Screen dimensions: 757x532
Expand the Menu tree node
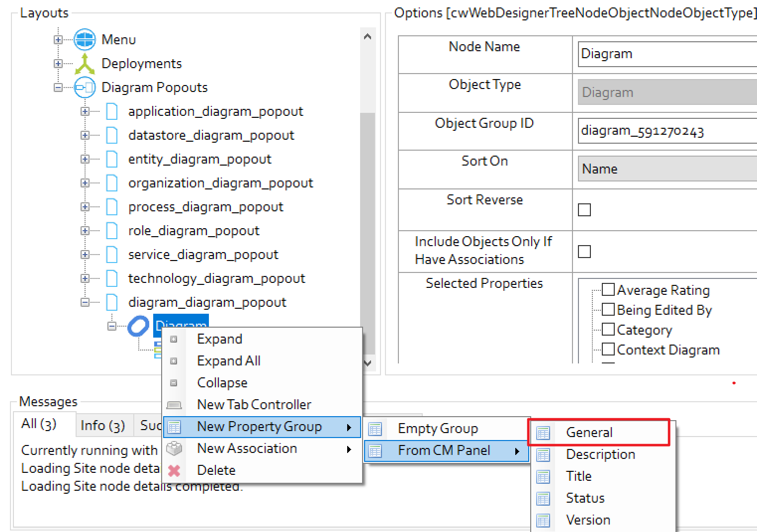58,40
